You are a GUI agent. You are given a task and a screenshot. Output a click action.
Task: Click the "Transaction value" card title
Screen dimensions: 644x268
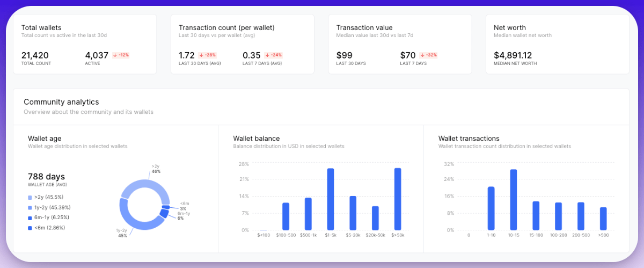click(x=364, y=27)
